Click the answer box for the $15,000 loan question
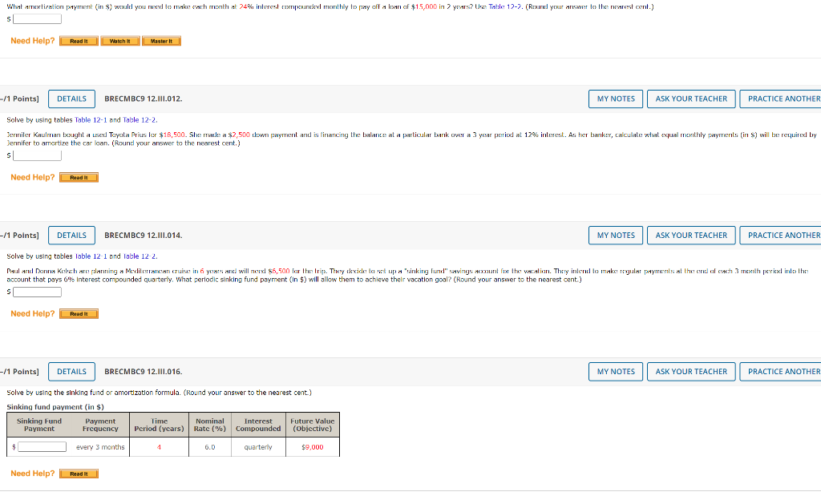The height and width of the screenshot is (504, 821). tap(37, 19)
